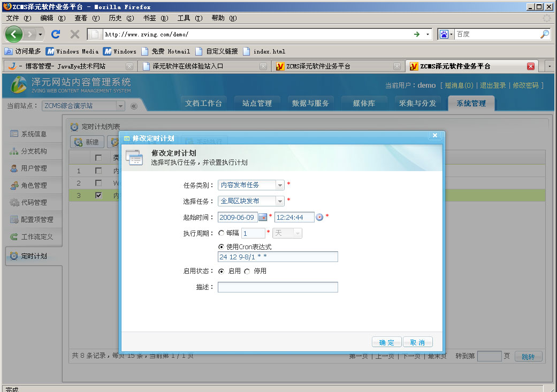
Task: Click the 短消息(0) link
Action: point(459,86)
